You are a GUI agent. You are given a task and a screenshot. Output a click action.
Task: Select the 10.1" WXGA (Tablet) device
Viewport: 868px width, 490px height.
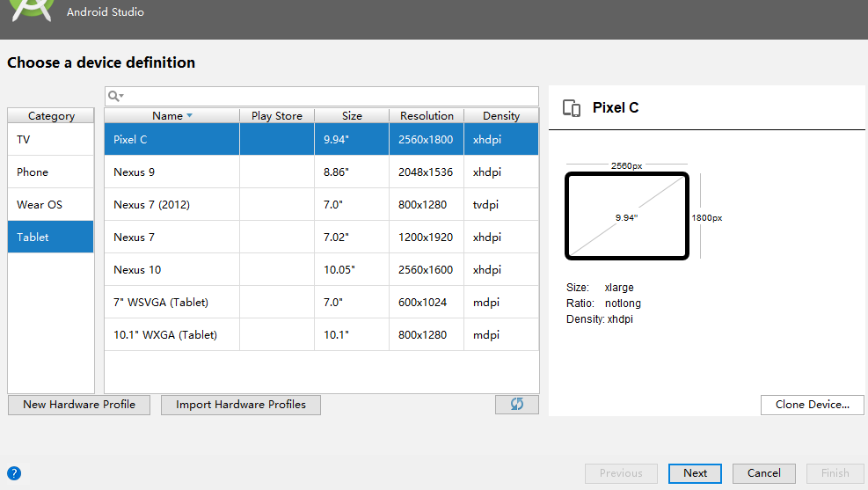[321, 335]
